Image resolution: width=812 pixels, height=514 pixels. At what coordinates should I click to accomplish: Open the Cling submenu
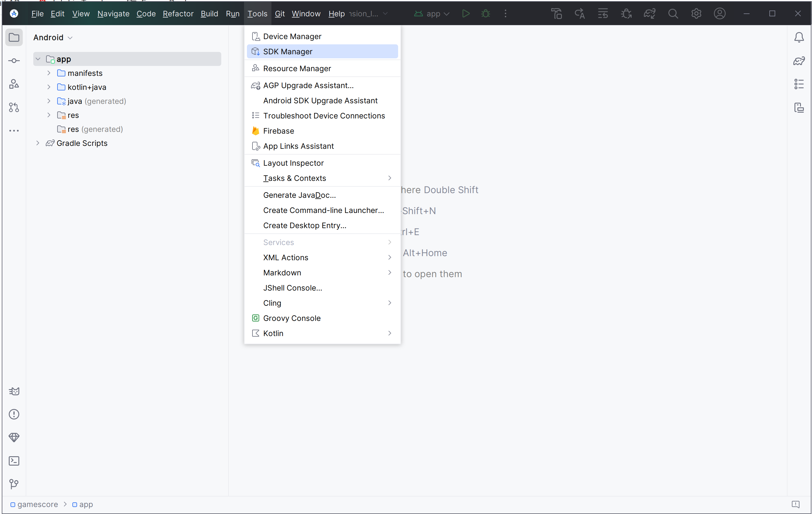tap(322, 303)
